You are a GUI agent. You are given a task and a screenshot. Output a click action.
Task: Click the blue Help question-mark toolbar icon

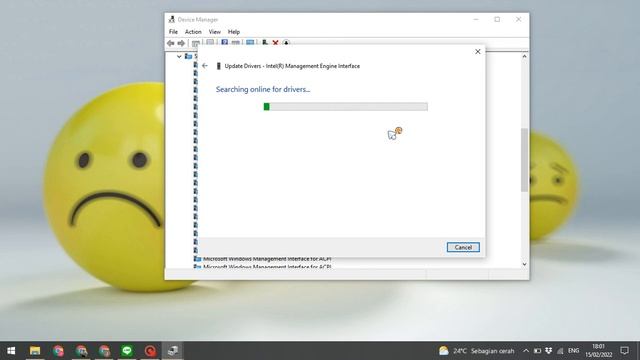(x=224, y=42)
